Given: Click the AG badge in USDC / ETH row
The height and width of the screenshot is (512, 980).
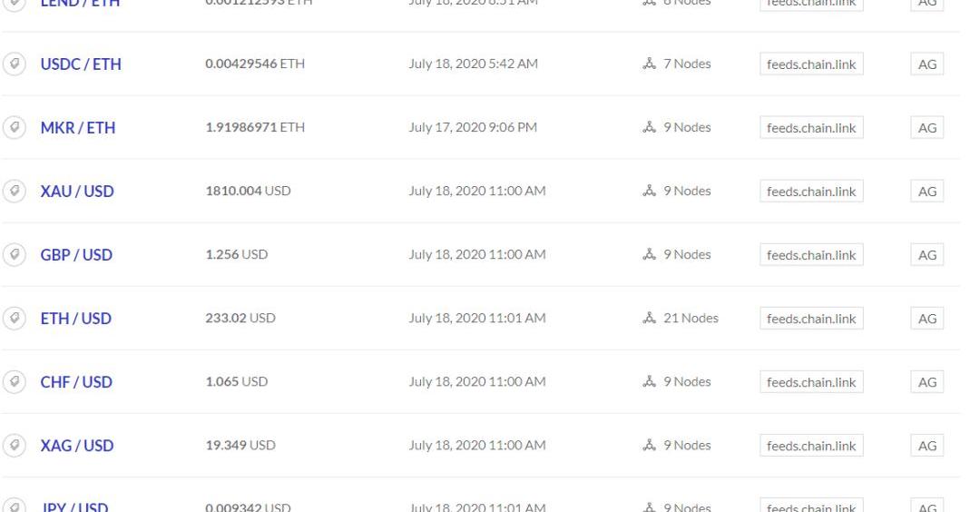Looking at the screenshot, I should [x=927, y=64].
